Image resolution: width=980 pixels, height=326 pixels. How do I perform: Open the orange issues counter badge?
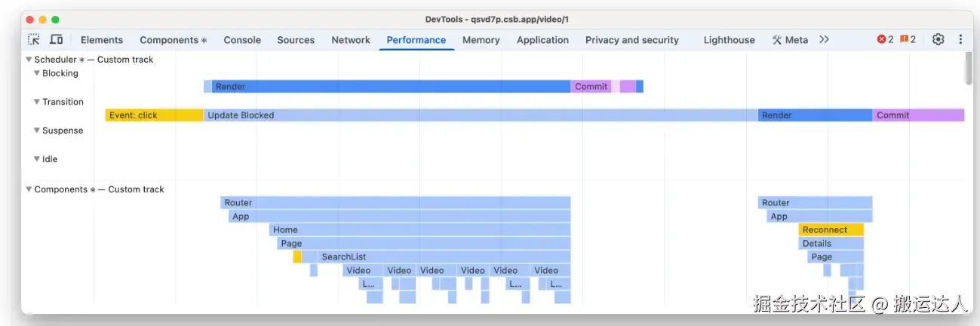pos(908,39)
